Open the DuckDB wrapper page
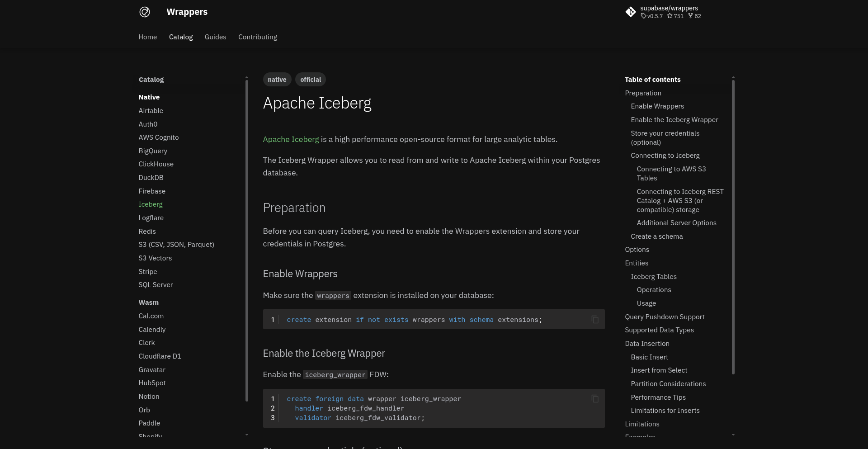 (151, 177)
